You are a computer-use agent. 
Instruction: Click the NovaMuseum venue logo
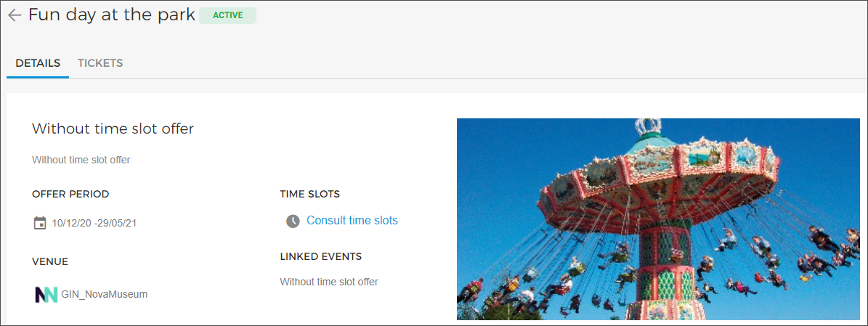pos(46,295)
